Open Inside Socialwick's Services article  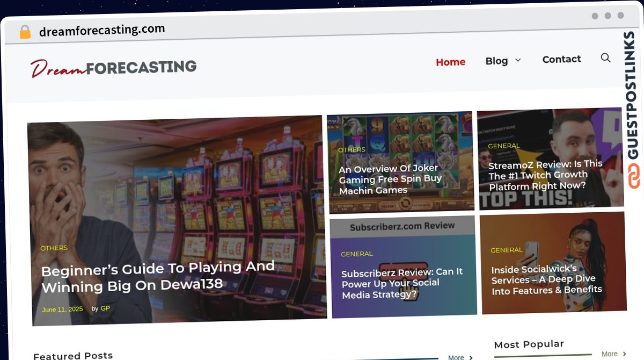click(x=546, y=280)
